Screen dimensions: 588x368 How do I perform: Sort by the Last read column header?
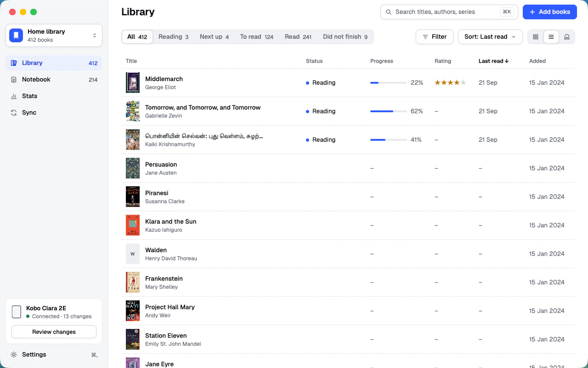[x=493, y=61]
